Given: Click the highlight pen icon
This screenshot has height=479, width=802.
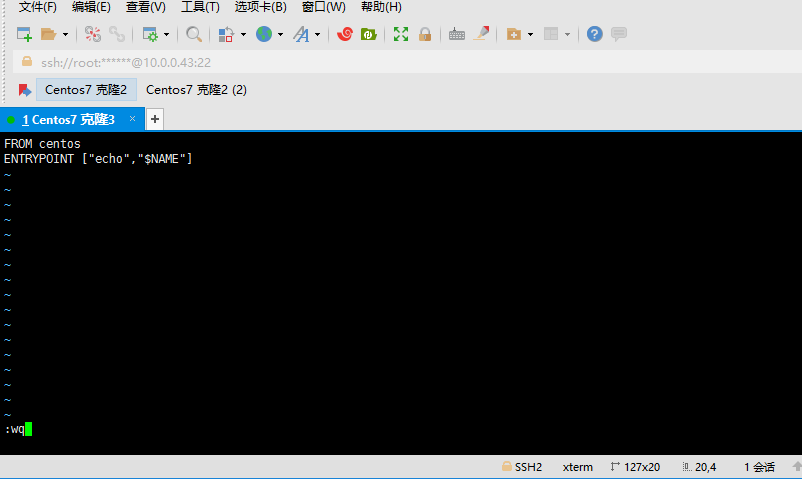Looking at the screenshot, I should [481, 34].
